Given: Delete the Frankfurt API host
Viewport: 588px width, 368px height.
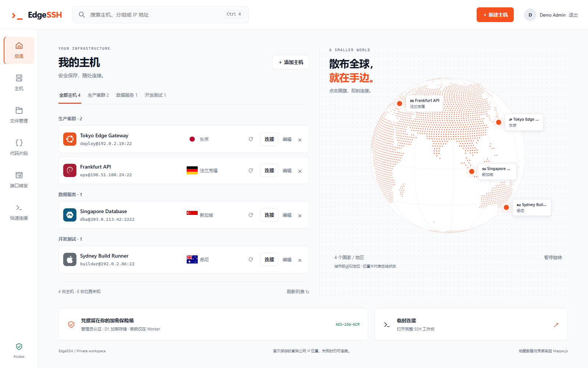Looking at the screenshot, I should (x=300, y=171).
